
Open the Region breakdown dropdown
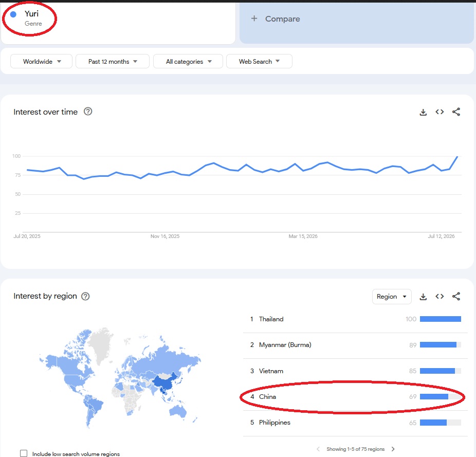[392, 297]
